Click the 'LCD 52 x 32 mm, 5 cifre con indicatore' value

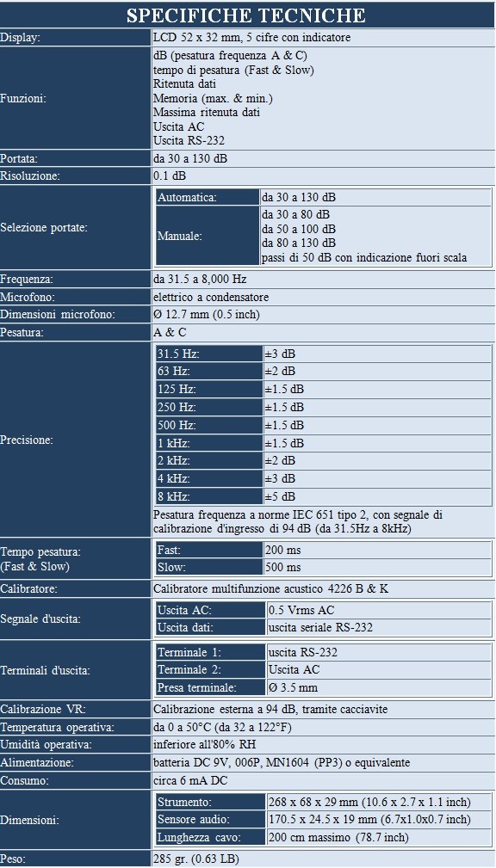point(251,38)
